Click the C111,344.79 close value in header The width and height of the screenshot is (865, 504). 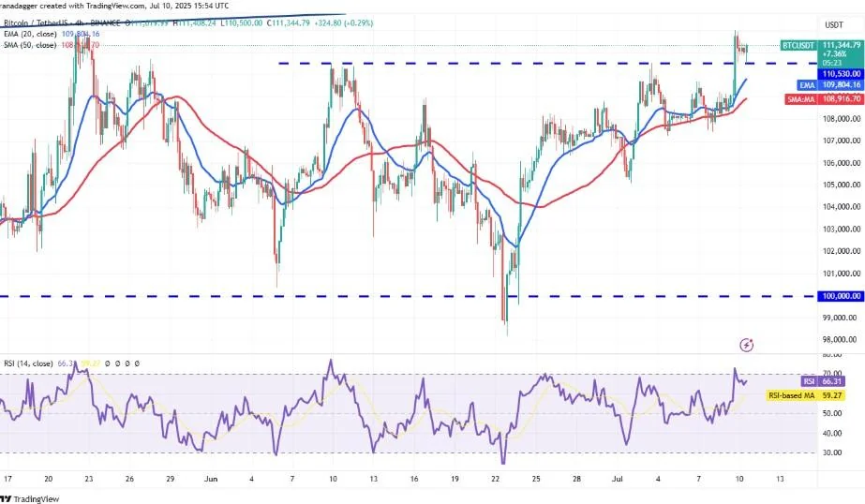[289, 23]
